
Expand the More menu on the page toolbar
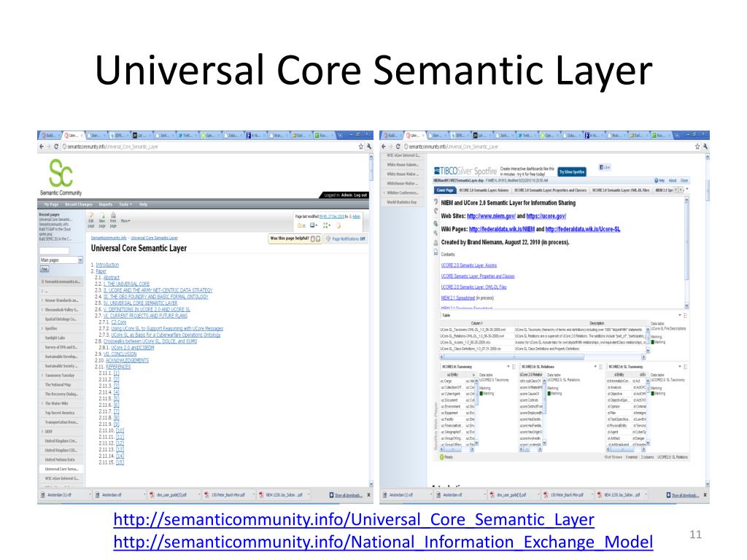pos(125,221)
